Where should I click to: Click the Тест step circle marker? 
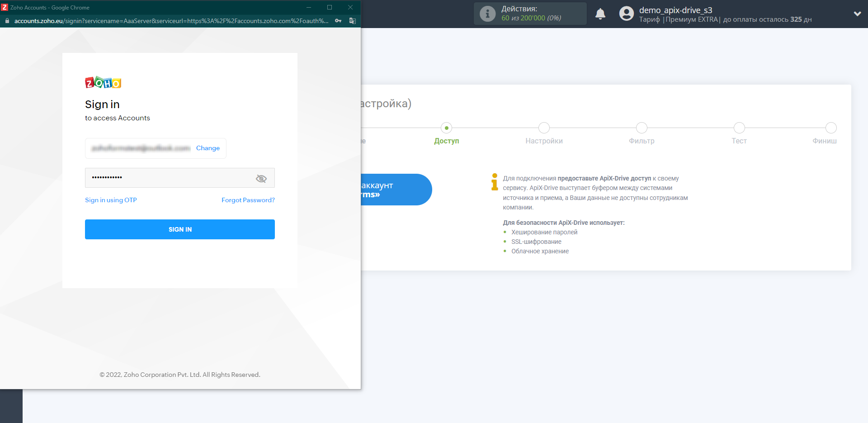739,128
